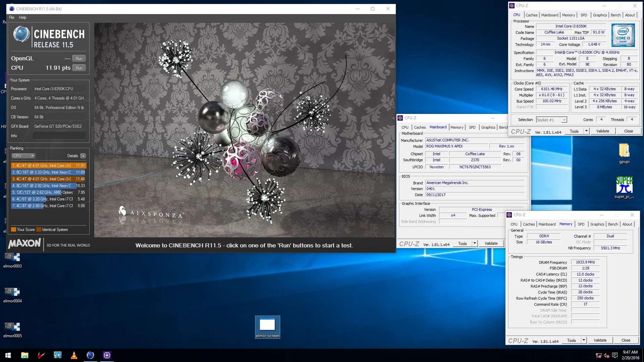
Task: Open the Help menu in Cinebench
Action: tap(22, 17)
